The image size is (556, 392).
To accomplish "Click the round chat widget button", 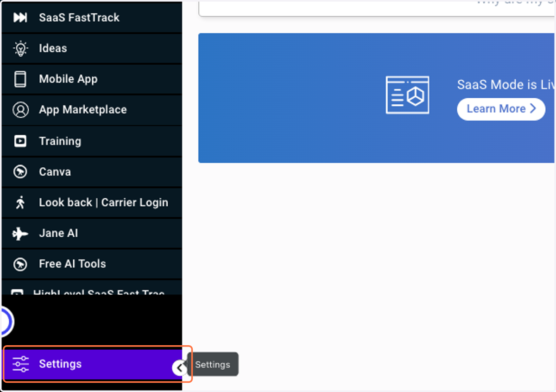I will click(x=6, y=322).
